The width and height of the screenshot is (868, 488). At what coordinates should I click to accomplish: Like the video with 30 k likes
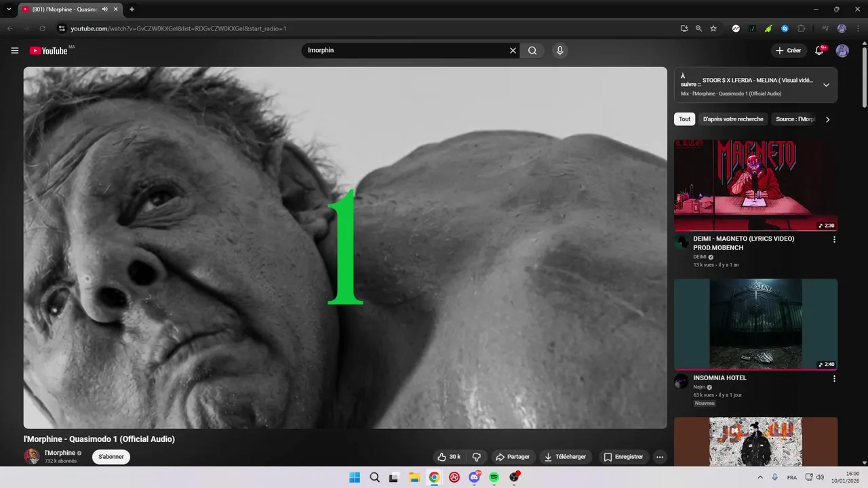pos(449,457)
